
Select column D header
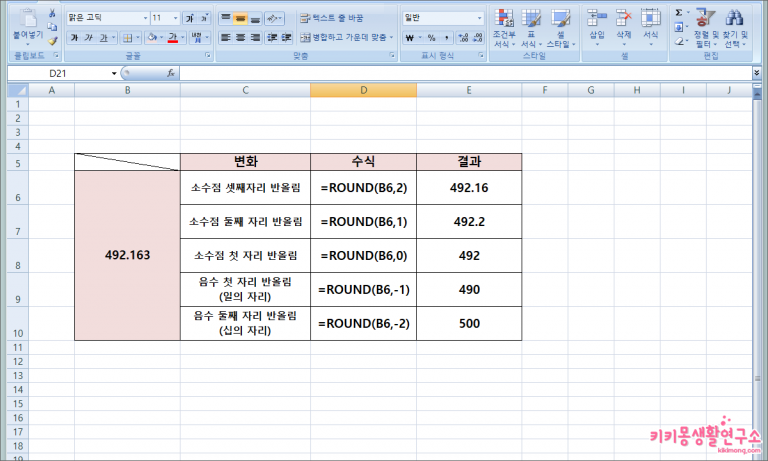363,90
